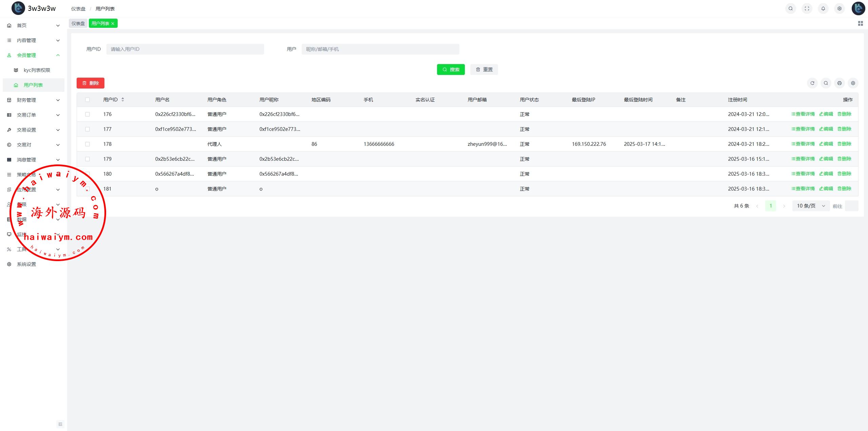Viewport: 868px width, 431px height.
Task: Check the select-all header checkbox
Action: 87,100
